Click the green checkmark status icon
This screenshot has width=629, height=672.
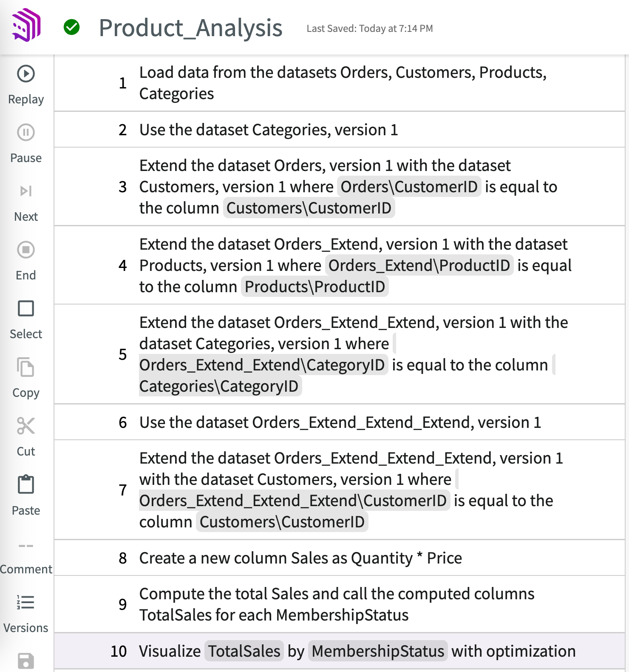(x=71, y=27)
